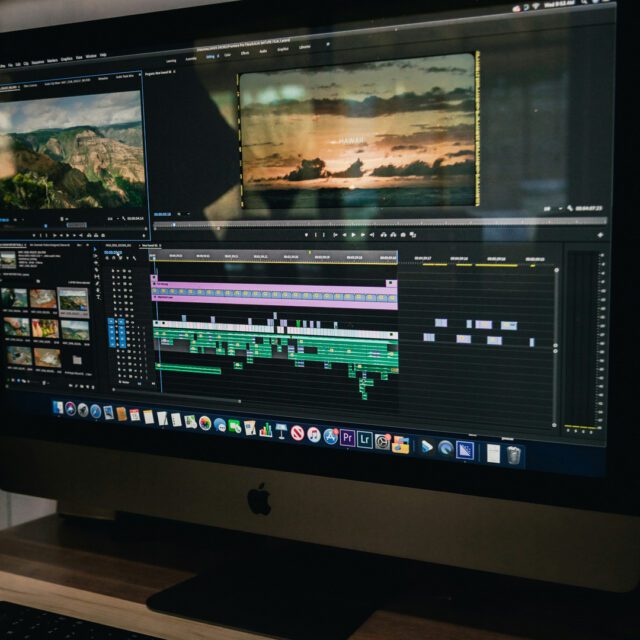Toggle nest-sequence insert mode in timeline

point(107,258)
